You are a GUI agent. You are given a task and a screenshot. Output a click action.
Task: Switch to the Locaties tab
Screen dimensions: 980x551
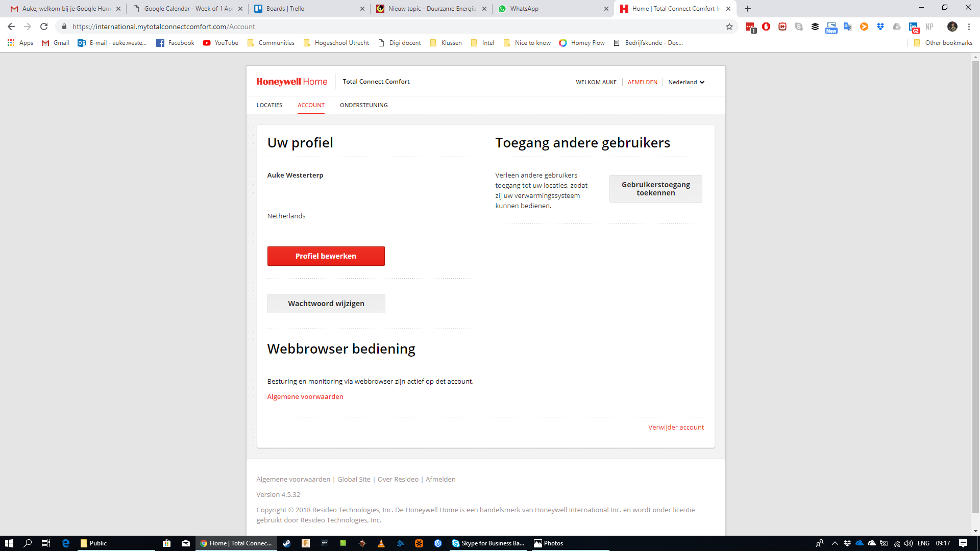pos(269,105)
